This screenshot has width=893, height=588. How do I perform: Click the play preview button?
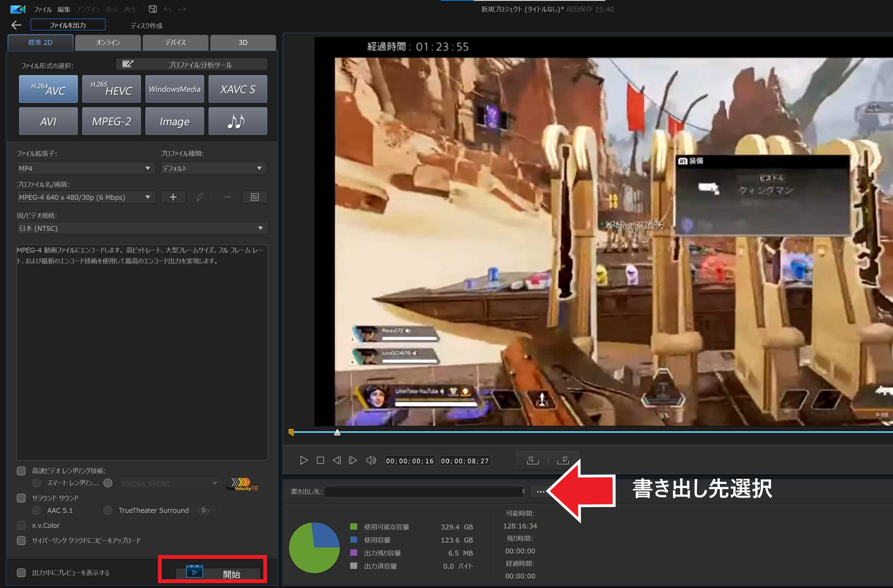coord(304,460)
